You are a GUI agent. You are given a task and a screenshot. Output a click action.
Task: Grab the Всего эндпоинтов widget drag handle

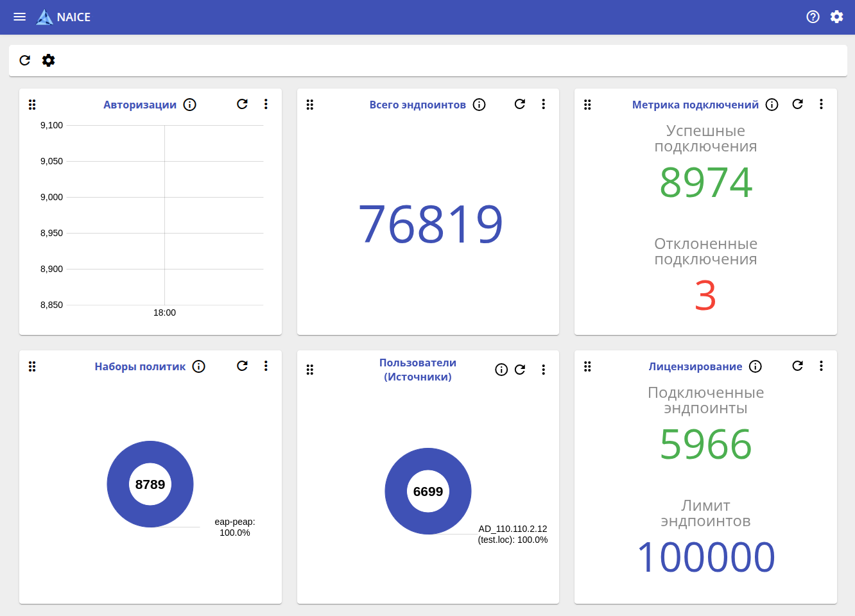(x=310, y=105)
